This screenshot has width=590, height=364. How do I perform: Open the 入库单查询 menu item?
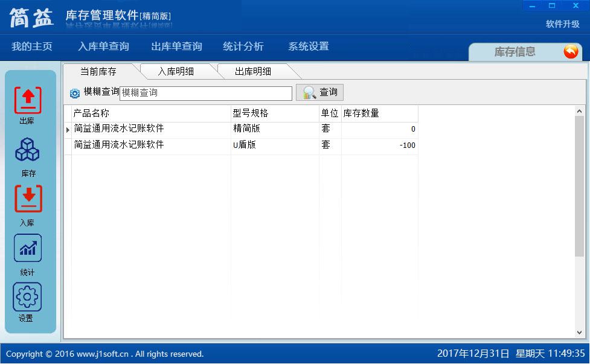click(103, 46)
